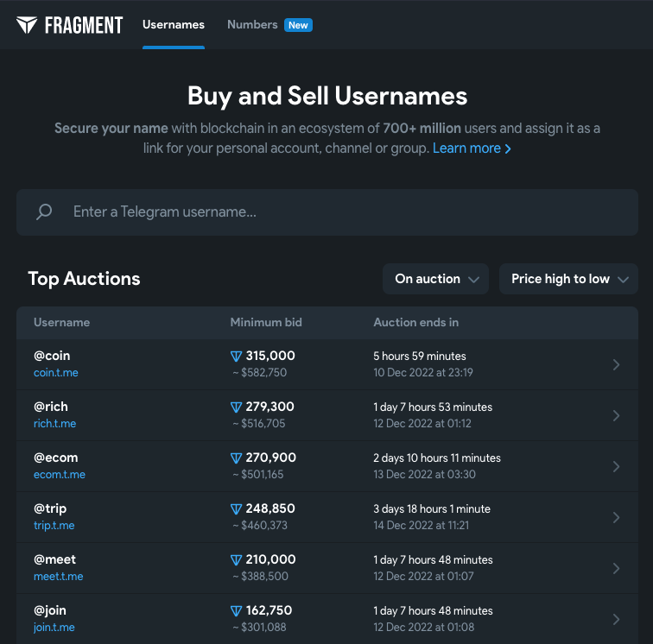This screenshot has height=644, width=653.
Task: Click the Auction ends in column header
Action: [x=415, y=322]
